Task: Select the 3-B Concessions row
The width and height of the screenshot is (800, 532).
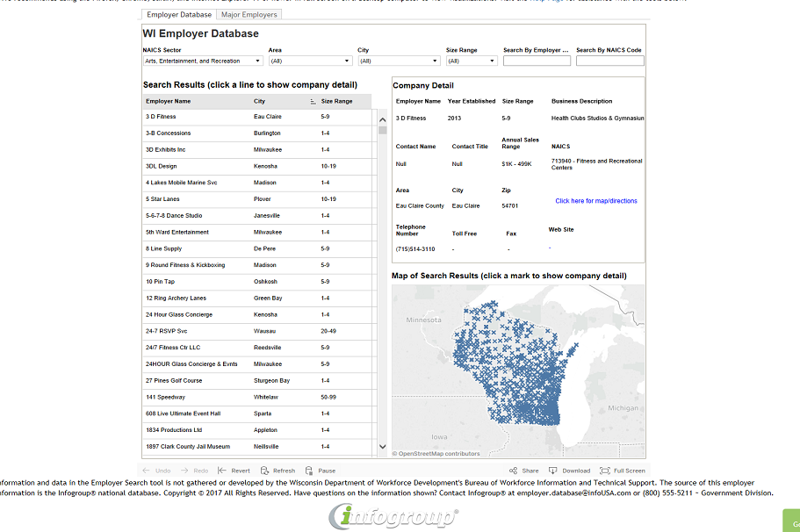Action: tap(257, 133)
